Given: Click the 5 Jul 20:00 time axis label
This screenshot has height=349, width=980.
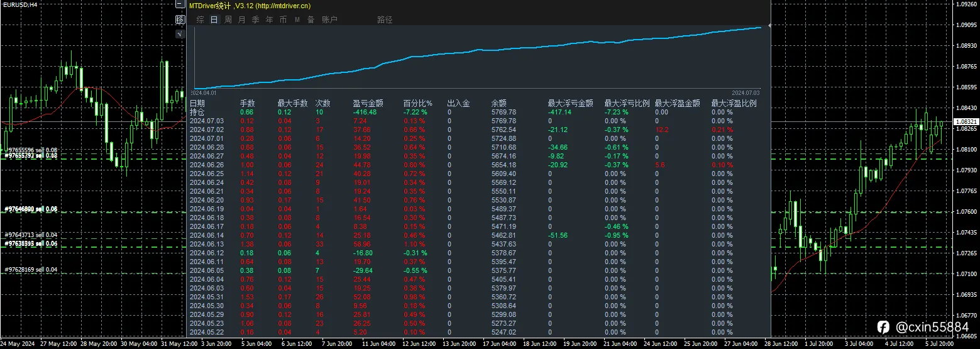Looking at the screenshot, I should pyautogui.click(x=940, y=343).
